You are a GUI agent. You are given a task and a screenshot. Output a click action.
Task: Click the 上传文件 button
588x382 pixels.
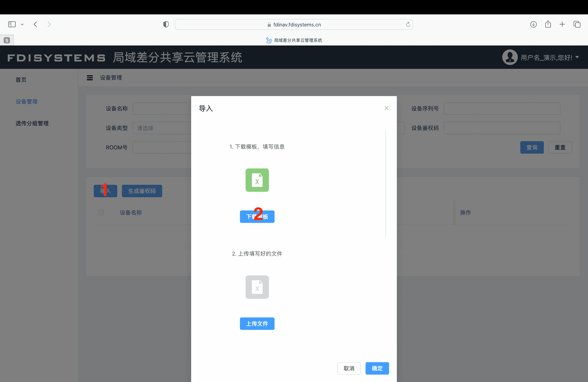(x=257, y=323)
